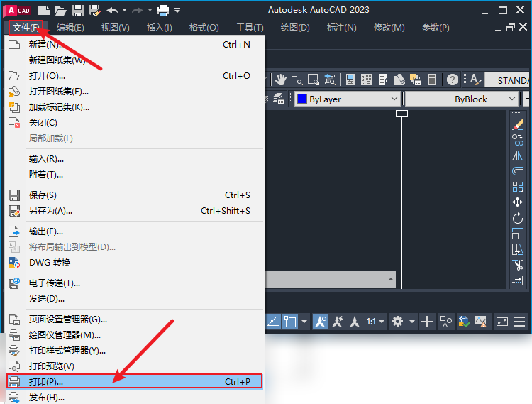Viewport: 532px width, 404px height.
Task: Open the Markup Set Manager icon
Action: (x=415, y=80)
